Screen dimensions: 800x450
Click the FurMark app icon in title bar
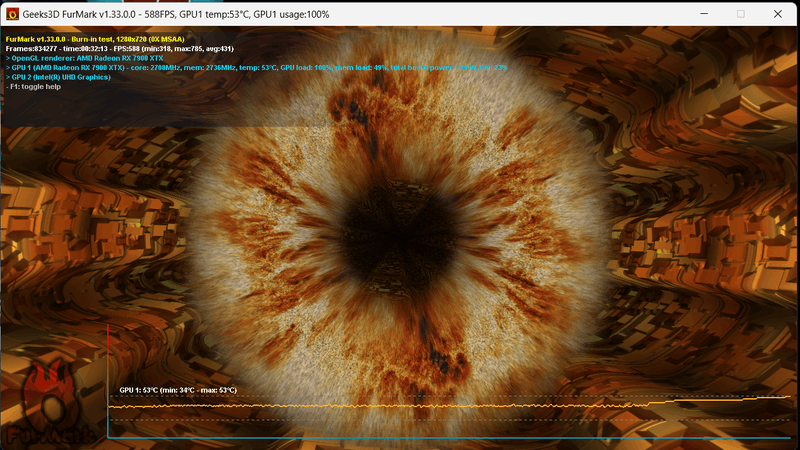point(12,14)
